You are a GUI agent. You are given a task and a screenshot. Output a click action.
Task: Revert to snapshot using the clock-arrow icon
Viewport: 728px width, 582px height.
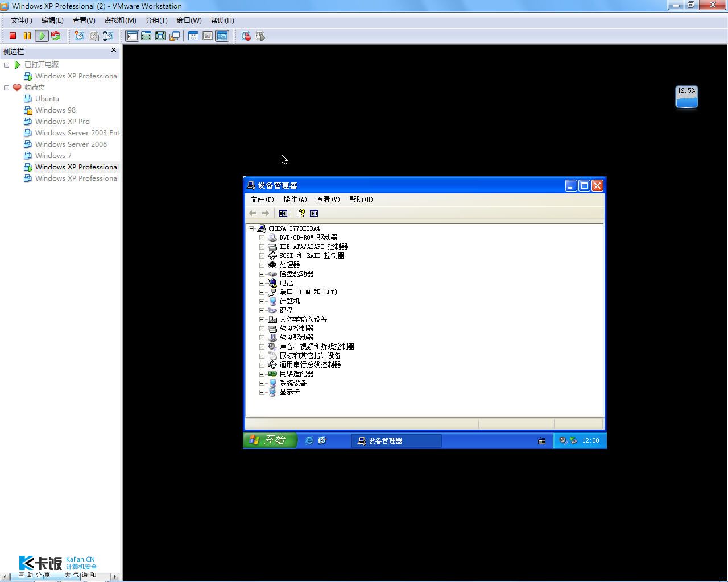click(x=93, y=36)
